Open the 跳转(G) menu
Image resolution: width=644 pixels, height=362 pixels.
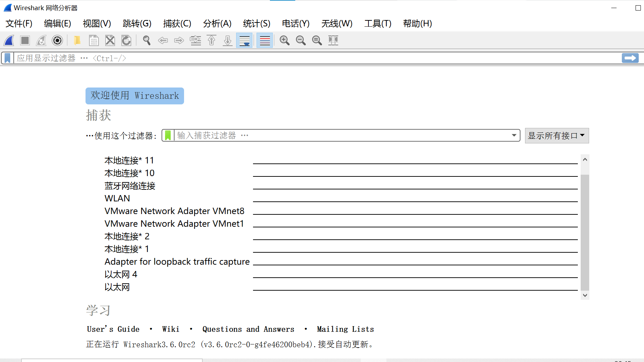[x=137, y=24]
